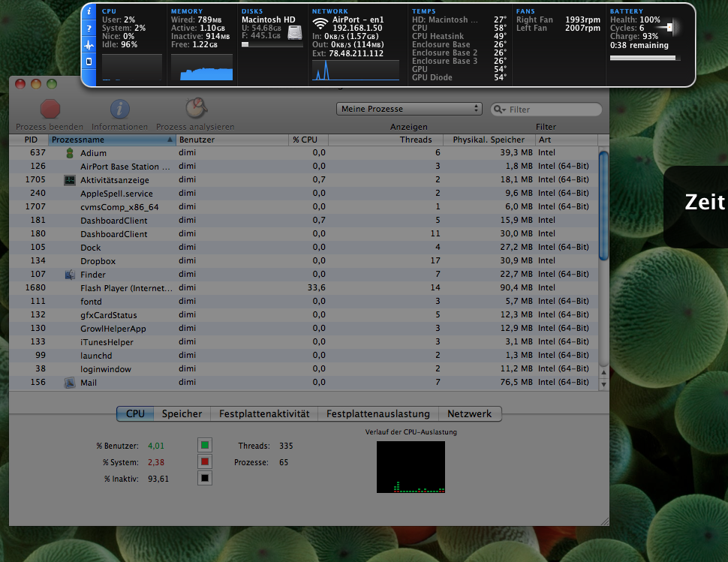Viewport: 728px width, 562px height.
Task: Click the iStat network activity graph
Action: (x=356, y=70)
